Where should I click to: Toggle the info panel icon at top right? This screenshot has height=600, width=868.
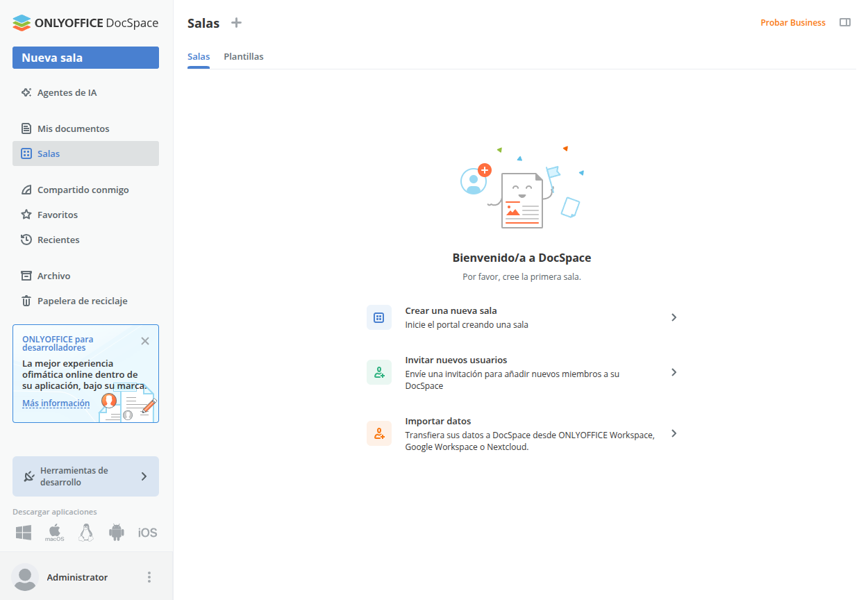(844, 23)
